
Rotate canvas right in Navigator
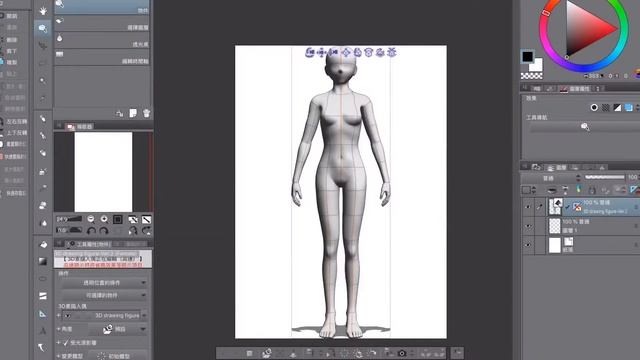pos(104,231)
